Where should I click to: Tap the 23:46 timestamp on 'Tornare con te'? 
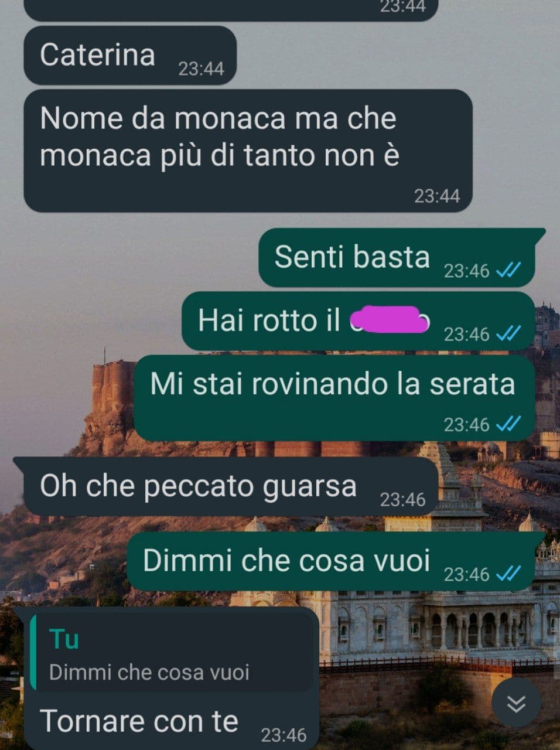pyautogui.click(x=284, y=735)
